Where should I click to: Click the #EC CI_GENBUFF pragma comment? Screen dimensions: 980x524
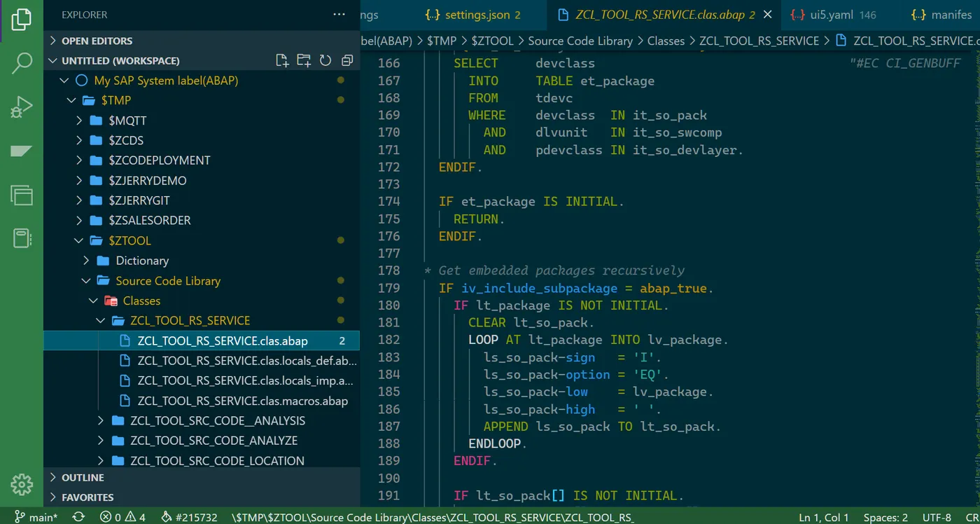[x=904, y=63]
